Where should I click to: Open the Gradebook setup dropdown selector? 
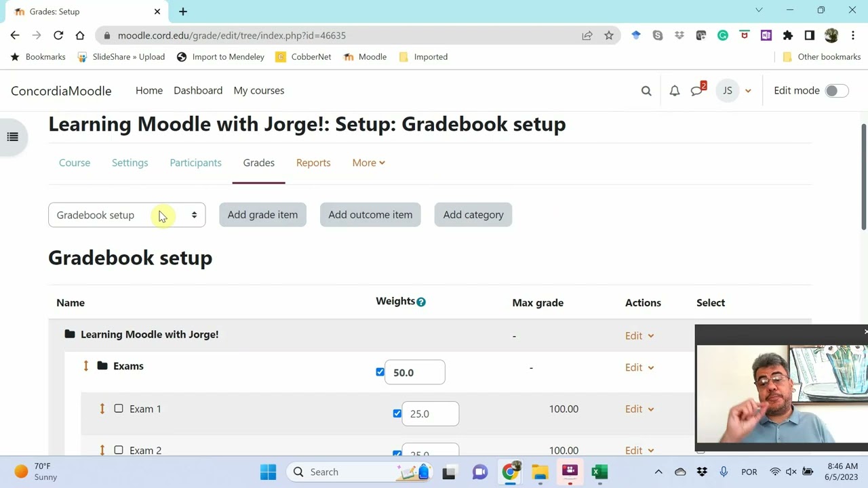(x=127, y=215)
